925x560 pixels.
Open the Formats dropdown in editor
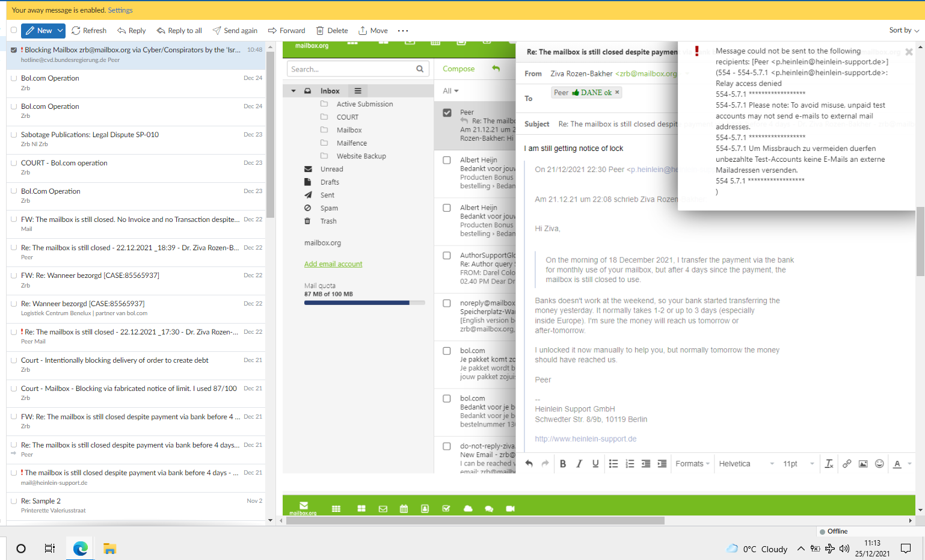tap(692, 464)
